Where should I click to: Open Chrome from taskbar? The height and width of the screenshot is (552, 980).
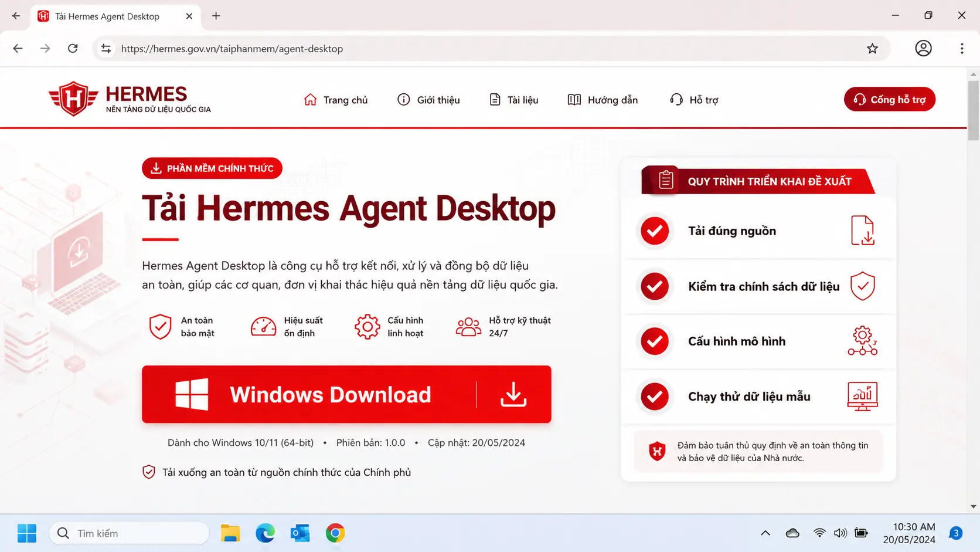[x=335, y=533]
